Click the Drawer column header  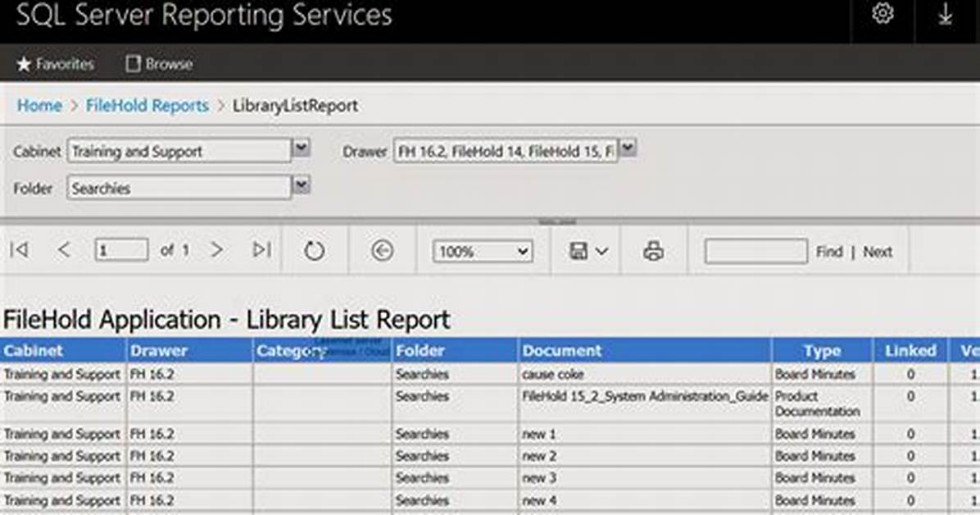coord(190,350)
